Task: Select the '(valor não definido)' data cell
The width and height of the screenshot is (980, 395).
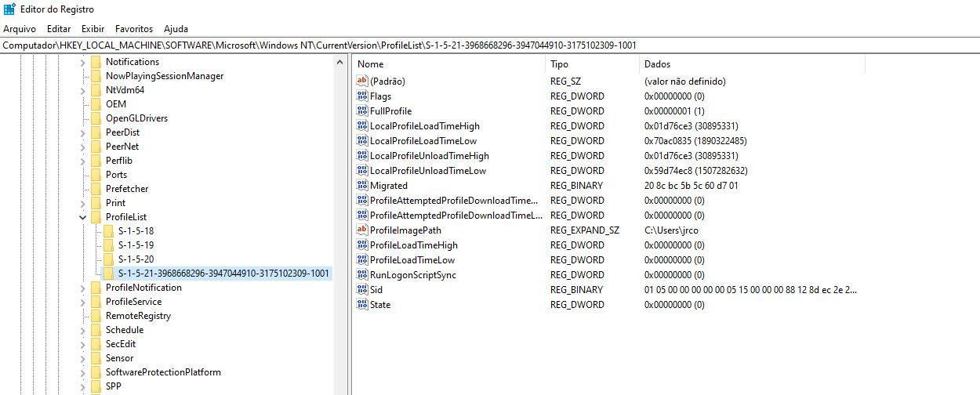Action: pos(685,82)
